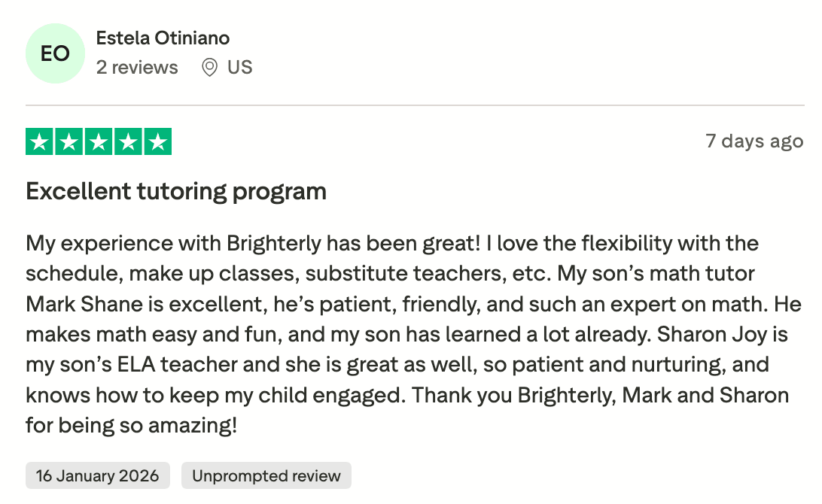Click the second green rating star

pyautogui.click(x=69, y=142)
